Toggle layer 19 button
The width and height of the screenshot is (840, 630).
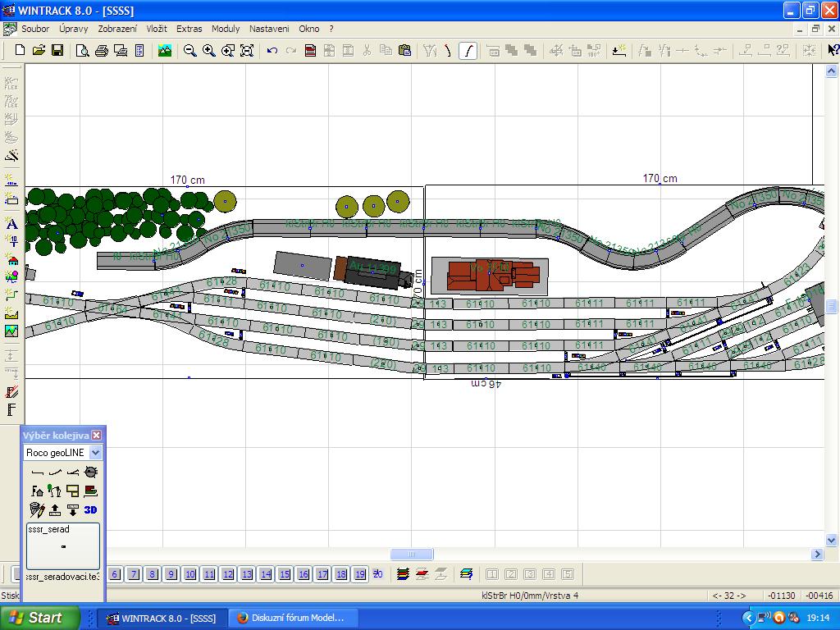pyautogui.click(x=359, y=574)
